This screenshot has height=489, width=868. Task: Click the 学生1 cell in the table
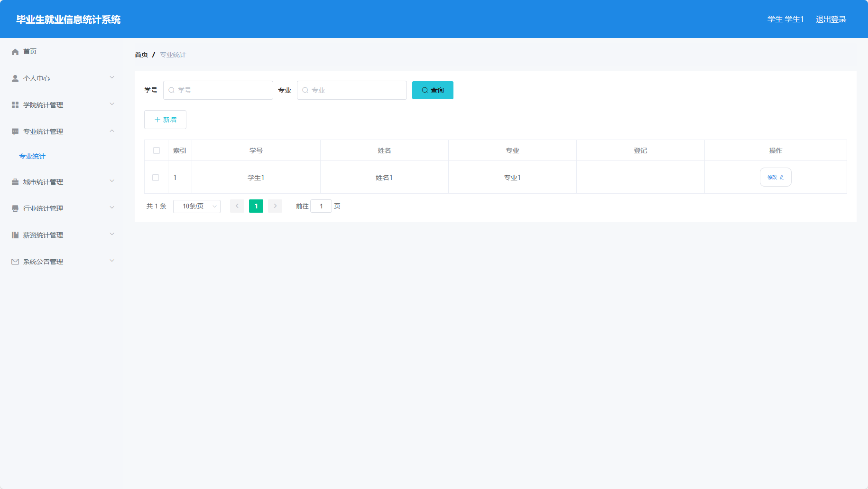(256, 178)
